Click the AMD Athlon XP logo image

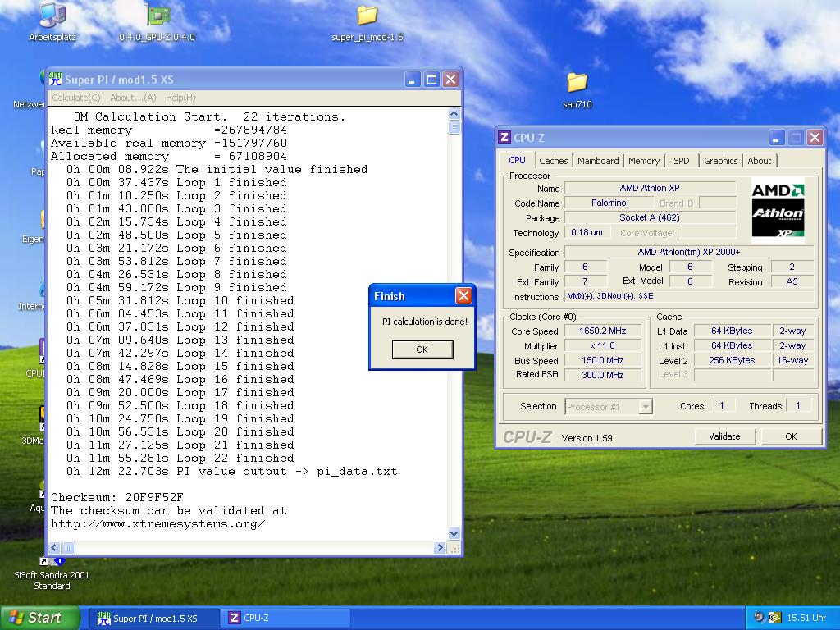coord(778,211)
